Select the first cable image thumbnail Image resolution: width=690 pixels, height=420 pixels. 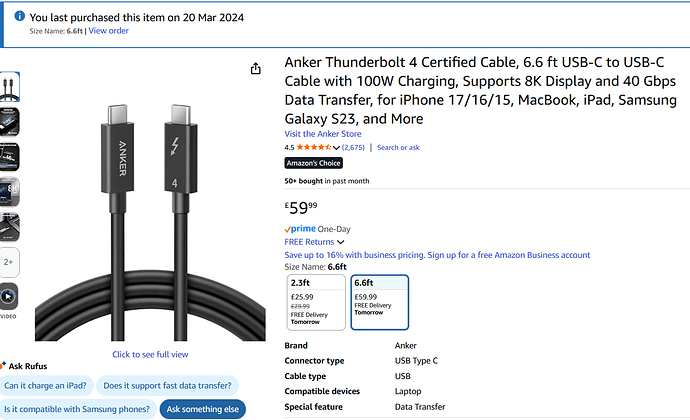[7, 85]
